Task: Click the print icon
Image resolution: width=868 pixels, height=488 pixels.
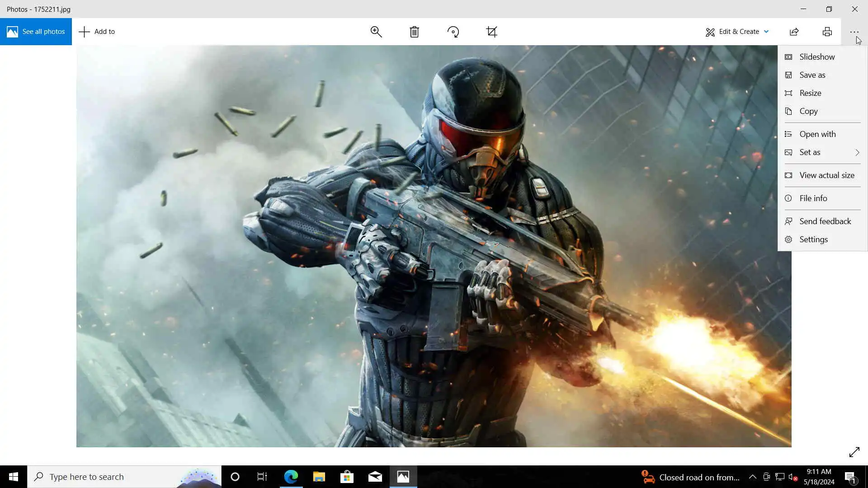Action: pos(827,32)
